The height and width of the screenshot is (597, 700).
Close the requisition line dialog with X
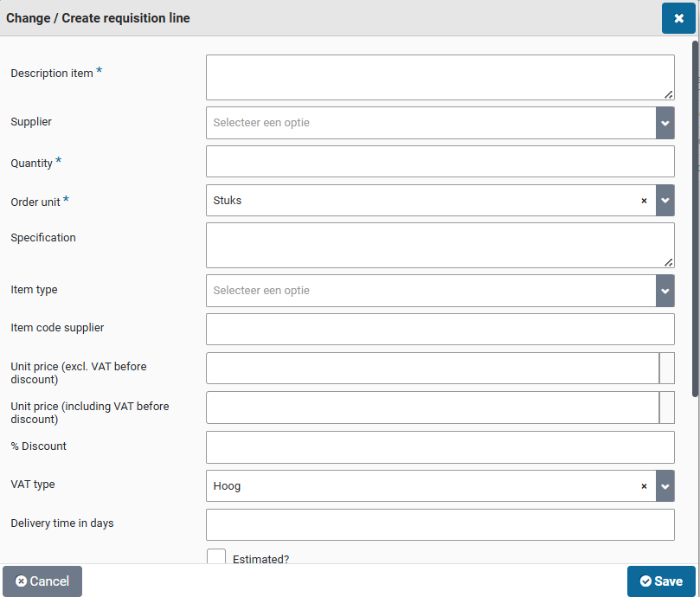[678, 18]
